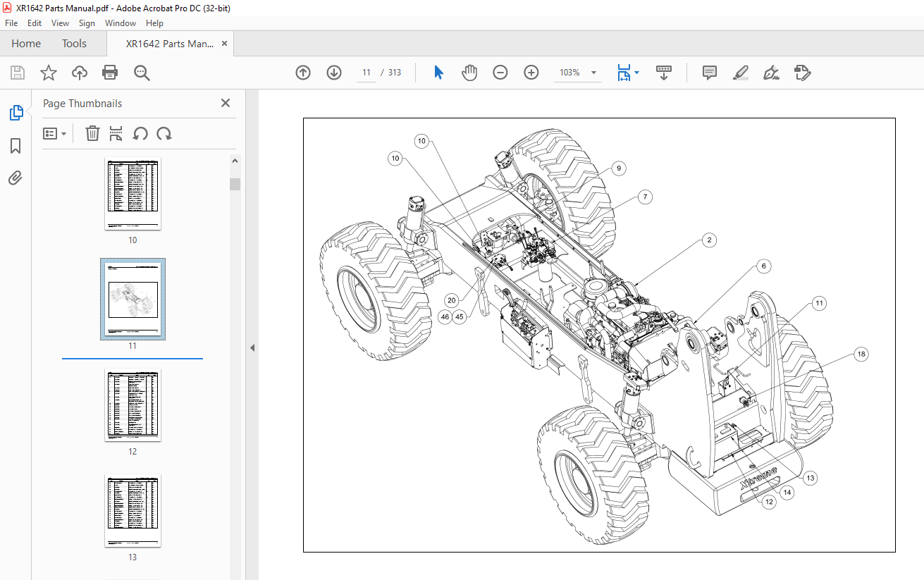This screenshot has height=580, width=924.
Task: Add document to starred bookmarks
Action: click(x=49, y=73)
